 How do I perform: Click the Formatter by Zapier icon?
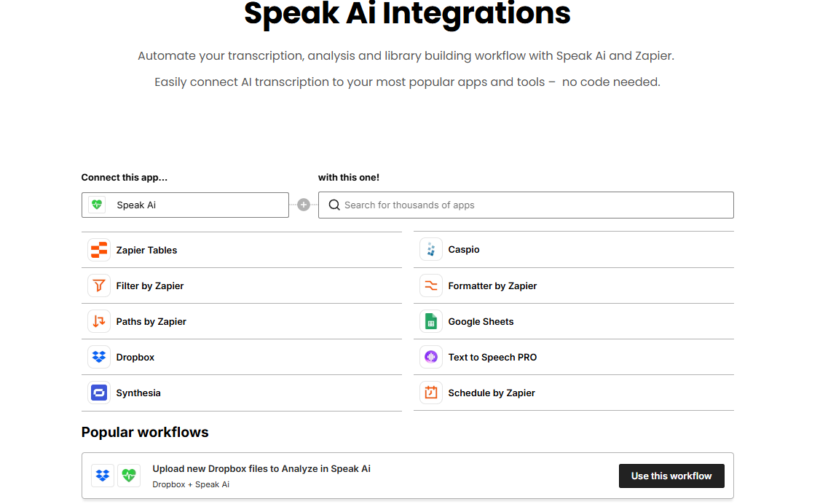[431, 286]
